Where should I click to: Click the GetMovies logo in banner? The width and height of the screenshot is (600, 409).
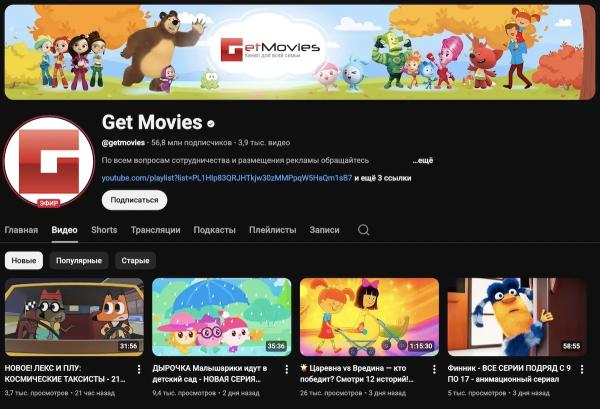tap(270, 48)
